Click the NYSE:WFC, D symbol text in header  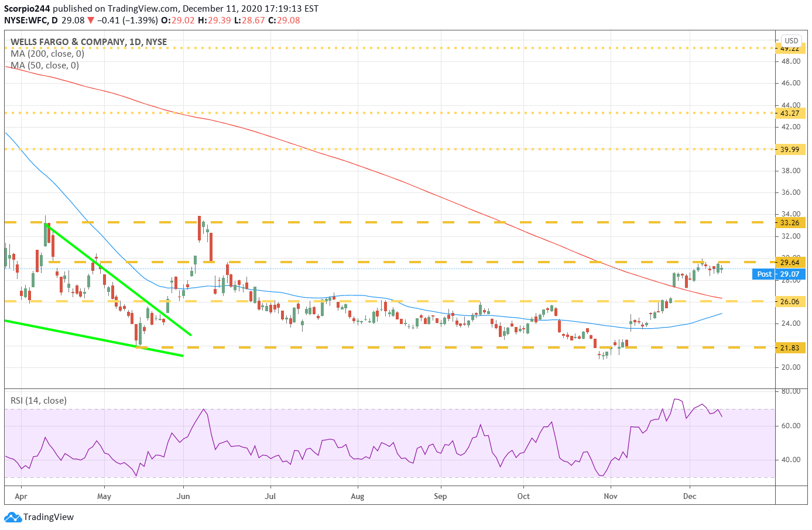(x=31, y=20)
